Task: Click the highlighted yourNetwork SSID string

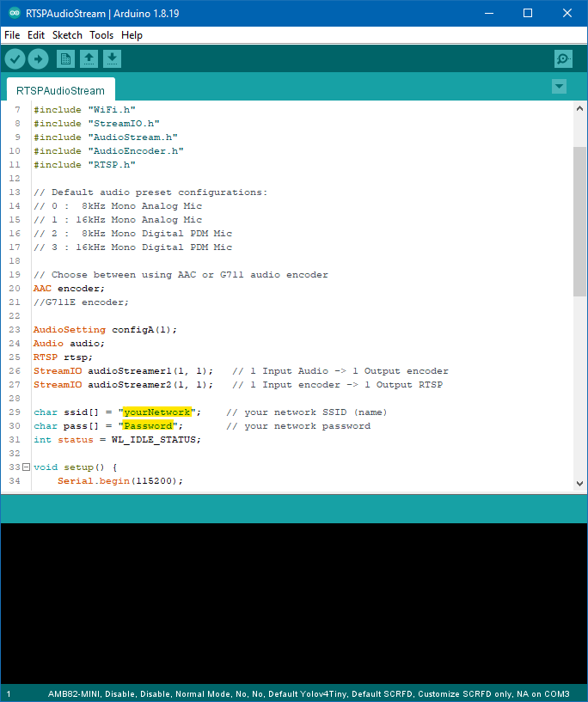Action: point(157,412)
